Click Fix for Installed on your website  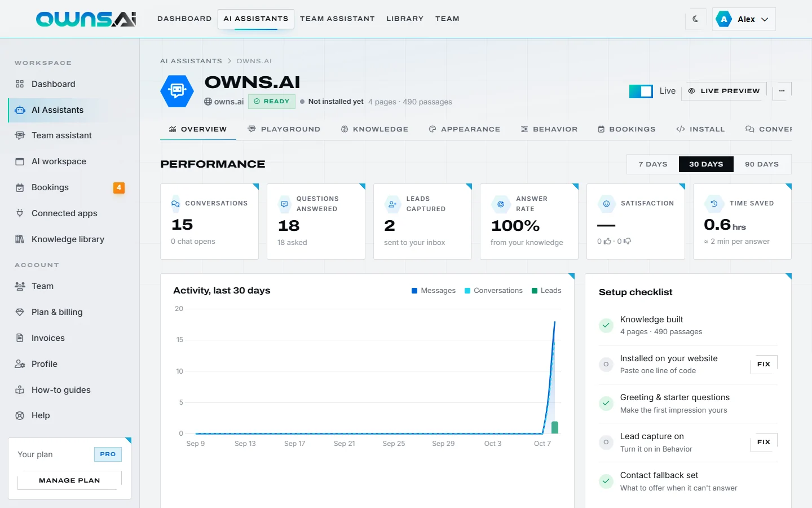[764, 364]
